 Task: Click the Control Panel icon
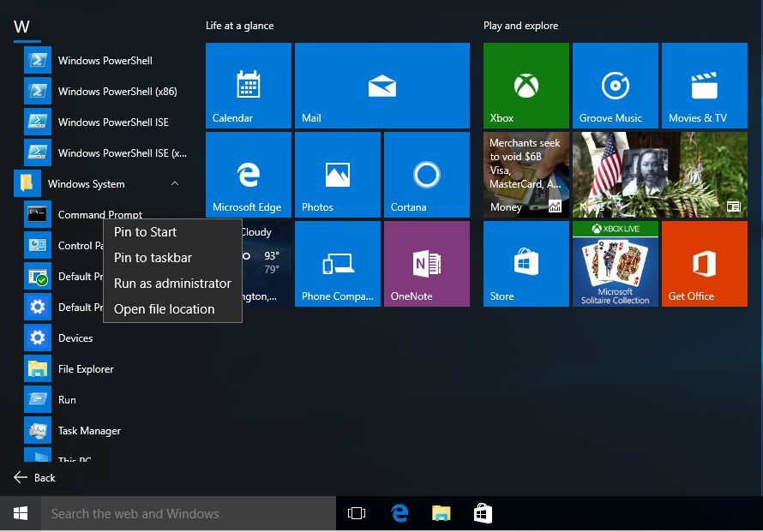click(x=38, y=245)
